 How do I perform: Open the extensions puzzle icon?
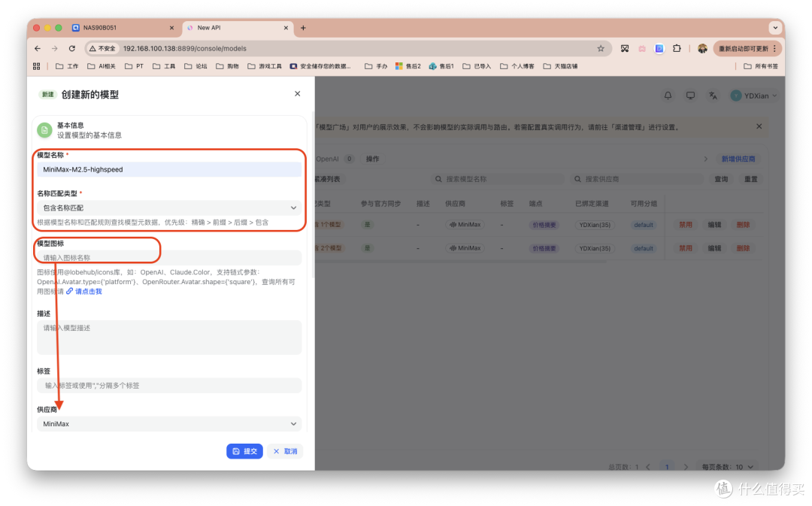pyautogui.click(x=677, y=48)
